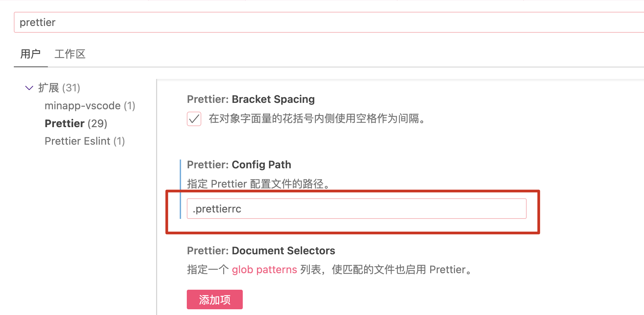This screenshot has width=644, height=315.
Task: Select minapp-vscode (1) in sidebar
Action: (x=90, y=106)
